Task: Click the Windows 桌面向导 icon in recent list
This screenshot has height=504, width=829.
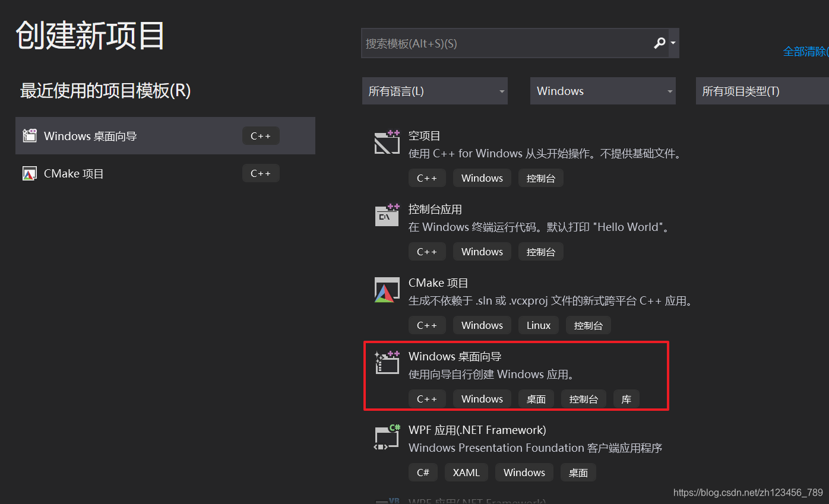Action: (x=30, y=136)
